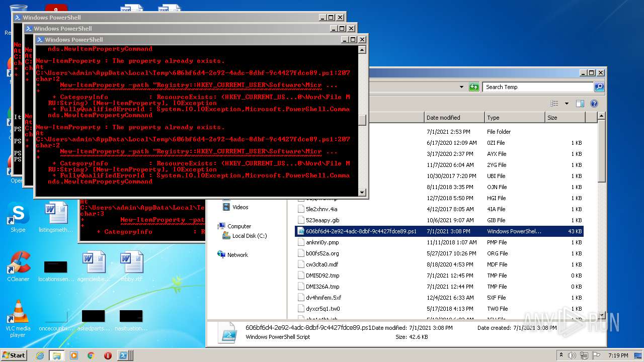
Task: Select the rtf Word document on desktop
Action: tap(132, 266)
